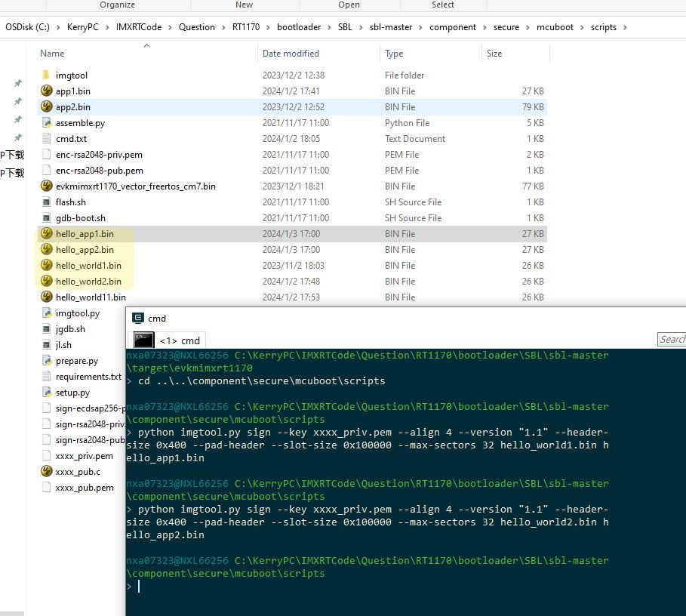Select the hello_app1.bin file icon
This screenshot has height=616, width=686.
(x=46, y=233)
